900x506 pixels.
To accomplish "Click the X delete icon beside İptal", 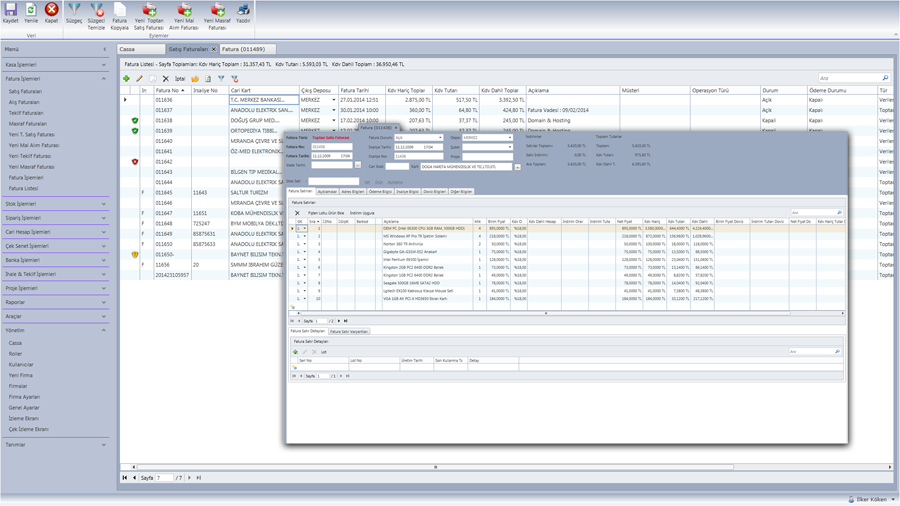I will coord(166,78).
